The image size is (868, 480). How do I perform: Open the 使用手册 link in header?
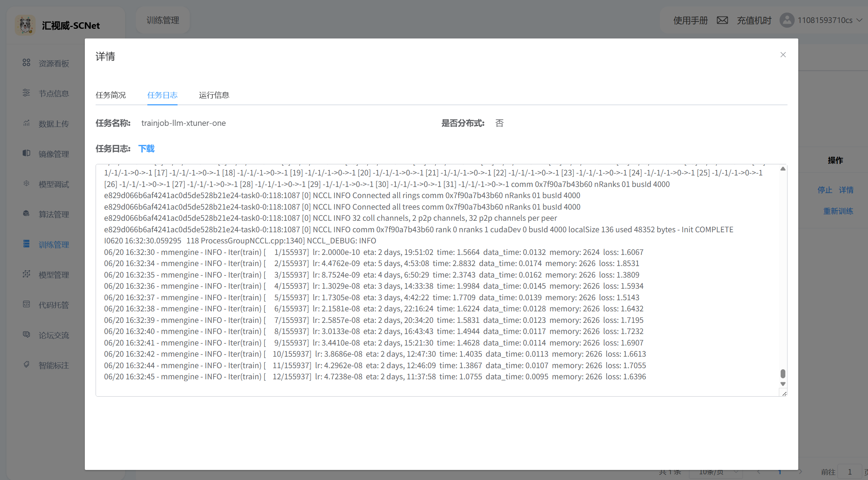point(690,20)
